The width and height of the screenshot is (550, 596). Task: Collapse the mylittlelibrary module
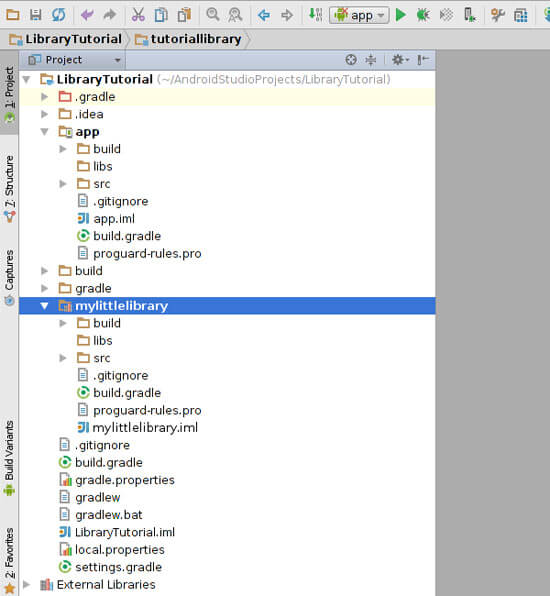44,306
